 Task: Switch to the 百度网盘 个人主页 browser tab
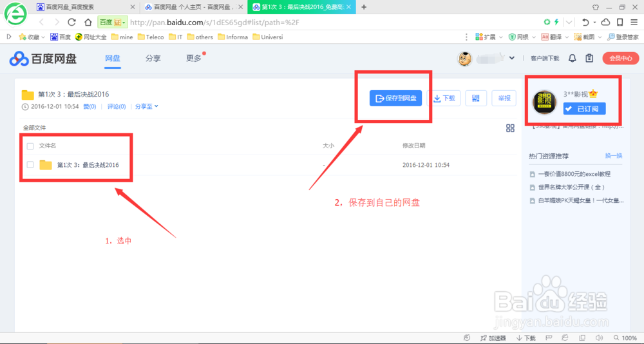pyautogui.click(x=193, y=7)
